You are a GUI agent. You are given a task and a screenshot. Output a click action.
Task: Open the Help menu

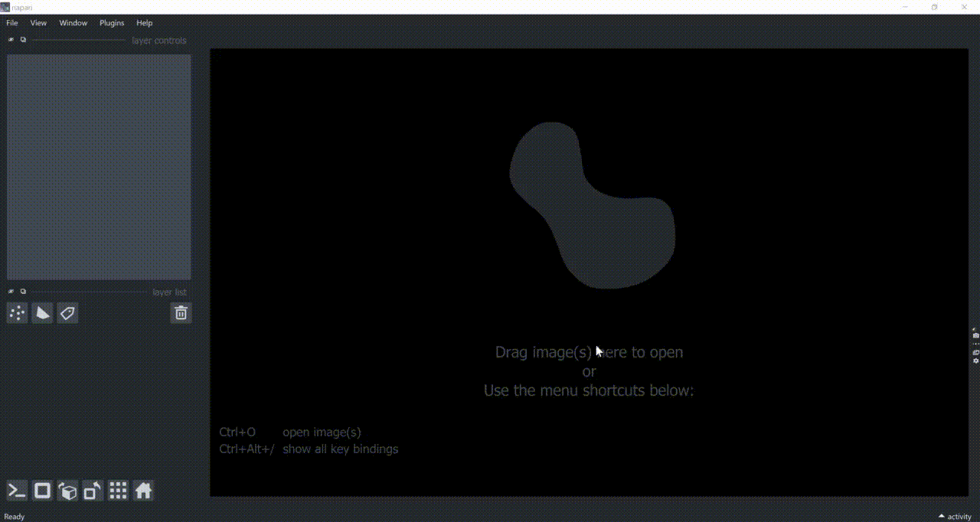(144, 23)
